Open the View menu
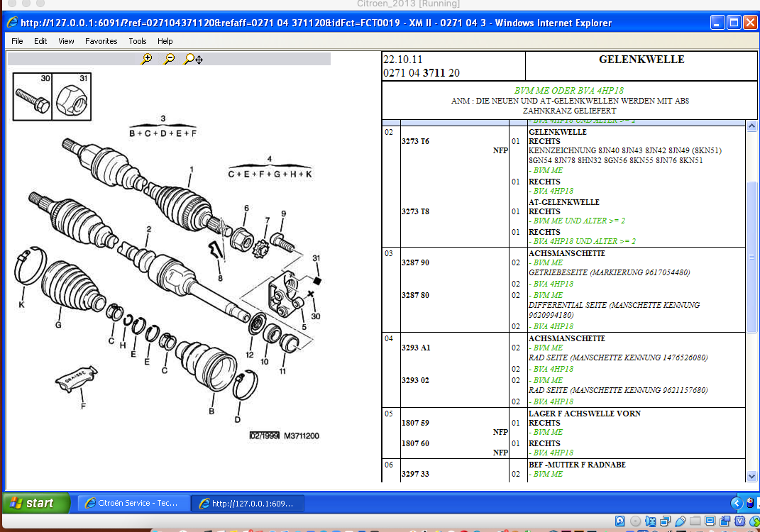Image resolution: width=760 pixels, height=532 pixels. 66,41
